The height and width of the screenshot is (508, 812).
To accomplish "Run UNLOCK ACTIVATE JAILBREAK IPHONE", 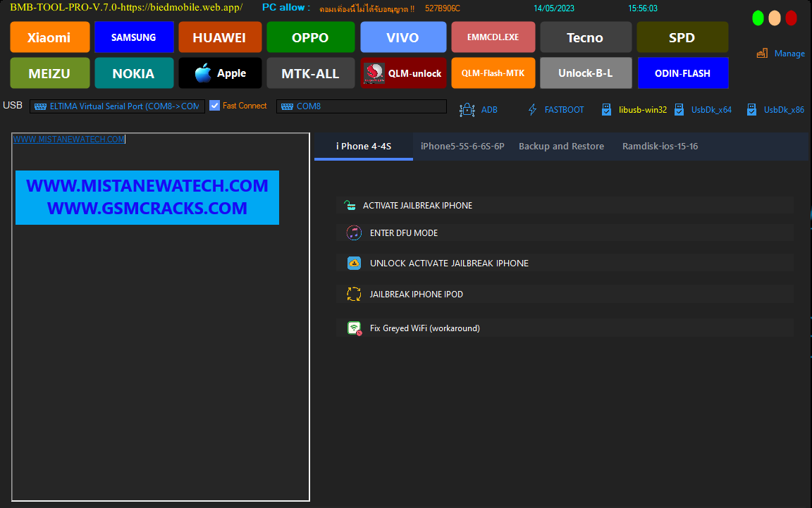I will [565, 263].
